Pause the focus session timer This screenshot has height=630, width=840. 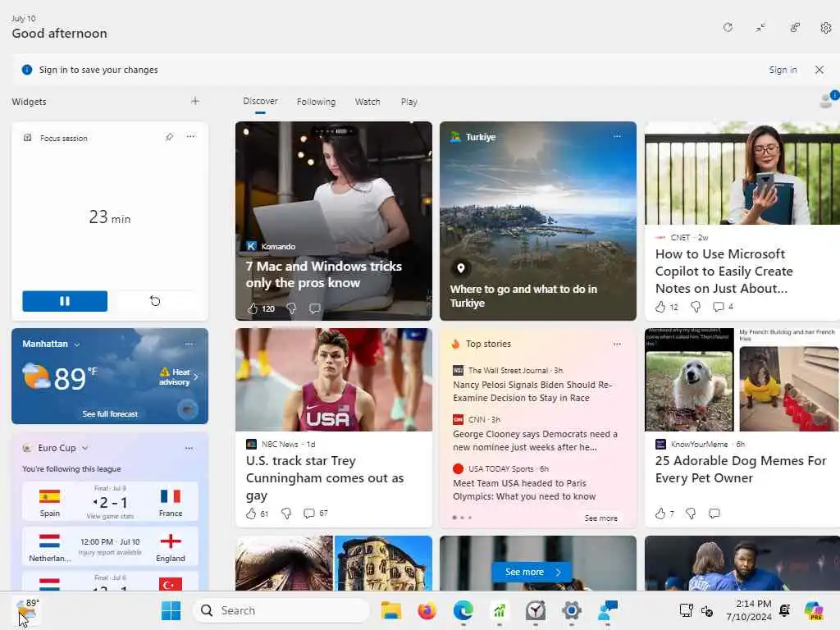(65, 301)
